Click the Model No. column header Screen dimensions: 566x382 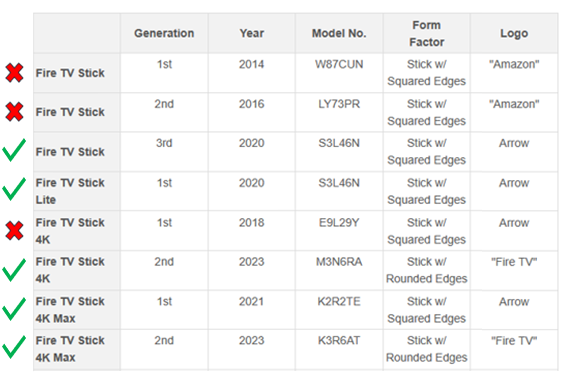coord(339,33)
